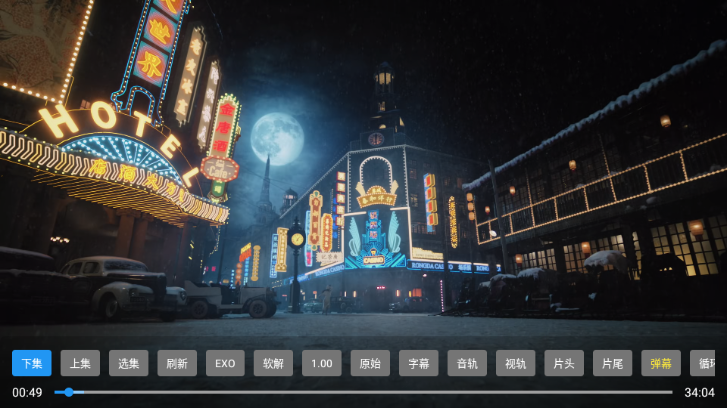Viewport: 727px width, 408px height.
Task: Click the 下集 next episode button
Action: click(31, 363)
